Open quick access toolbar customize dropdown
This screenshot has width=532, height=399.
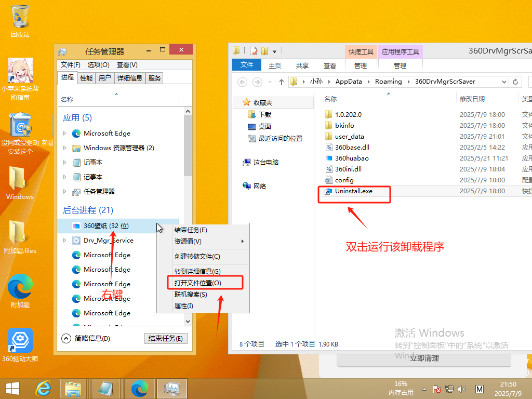(x=274, y=51)
